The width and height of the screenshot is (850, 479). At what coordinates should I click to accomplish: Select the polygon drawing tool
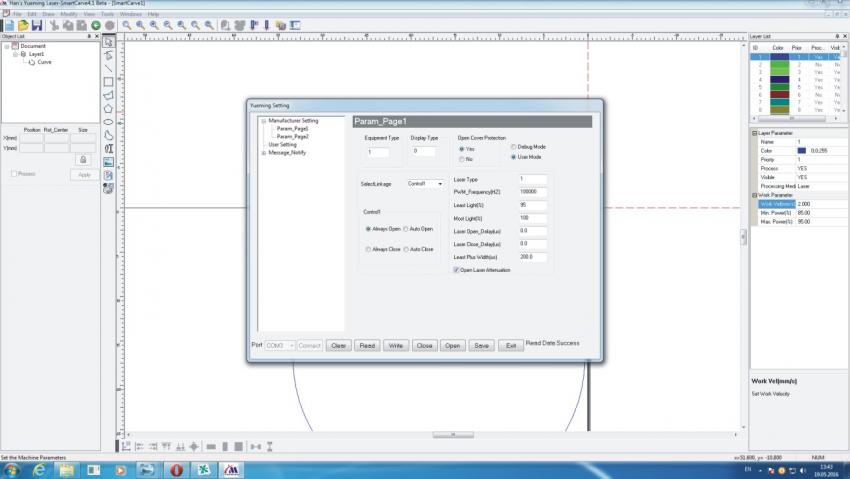click(x=108, y=108)
